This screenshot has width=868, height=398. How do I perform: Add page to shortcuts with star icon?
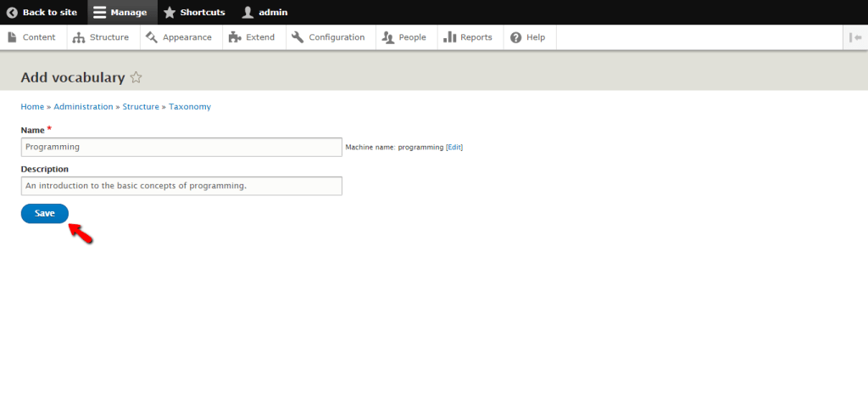point(136,77)
